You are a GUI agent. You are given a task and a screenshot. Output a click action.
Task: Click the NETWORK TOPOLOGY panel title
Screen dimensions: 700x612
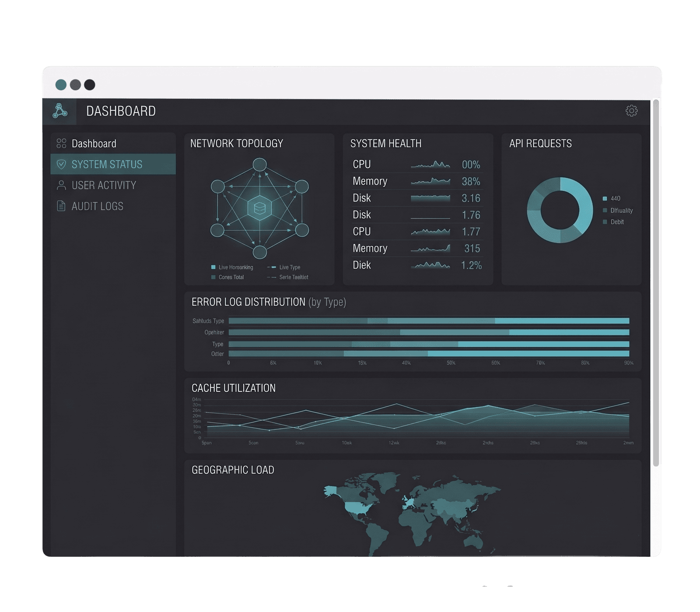pyautogui.click(x=237, y=144)
